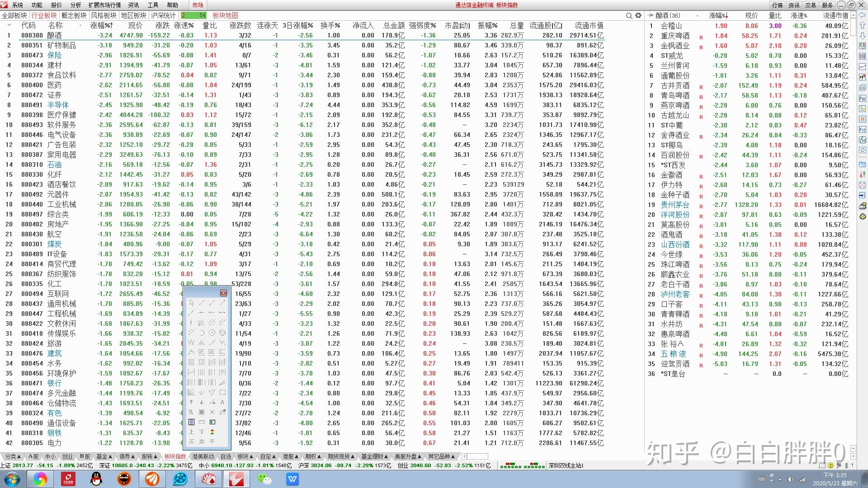Click the up arrow on right sidebar
The width and height of the screenshot is (868, 488).
pyautogui.click(x=863, y=25)
